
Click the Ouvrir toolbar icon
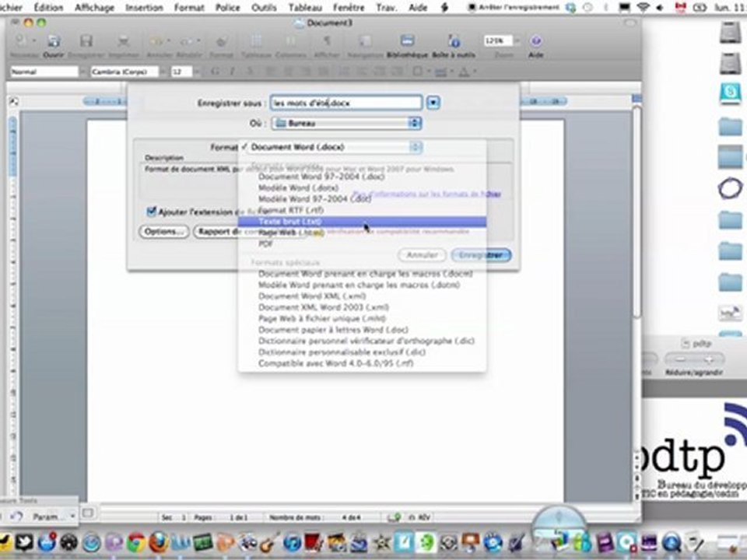coord(54,41)
